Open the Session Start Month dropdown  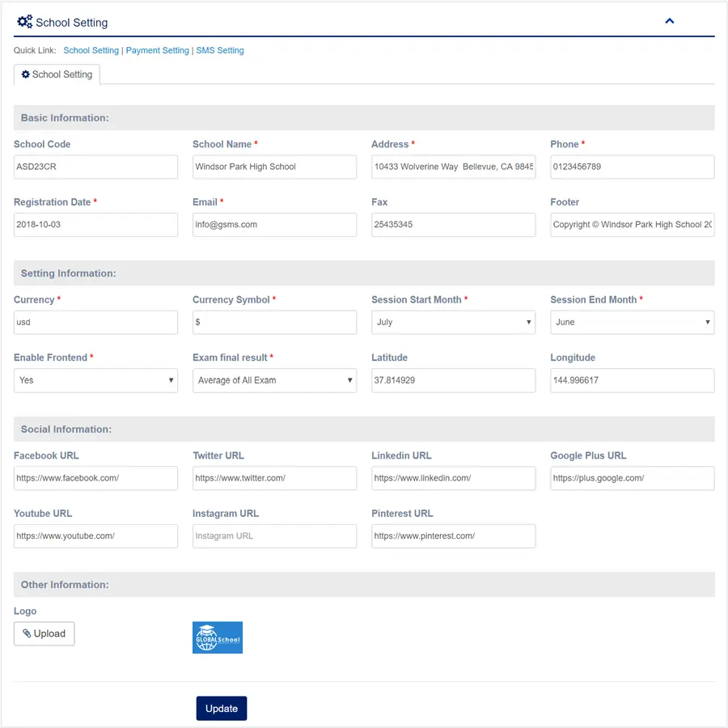coord(453,322)
